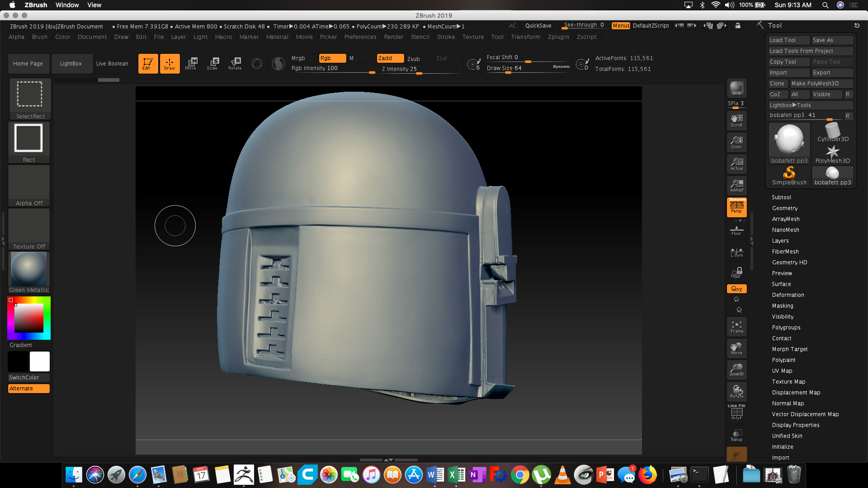
Task: Expand the Deformation section
Action: tap(788, 295)
